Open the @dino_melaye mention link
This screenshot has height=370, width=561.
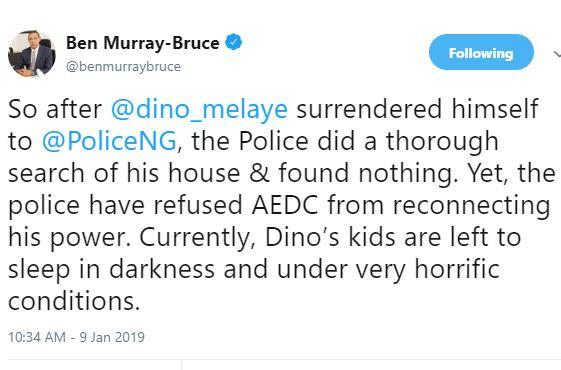pos(199,109)
